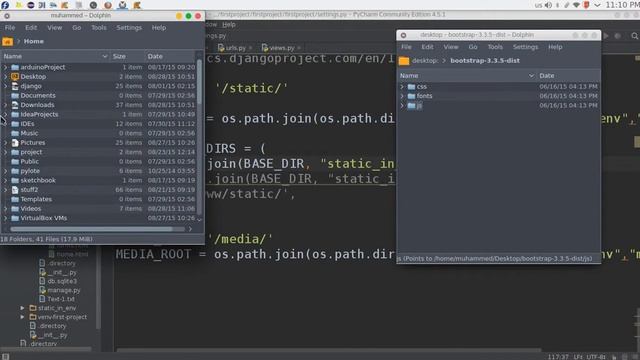
Task: Click bootstrap-3.3.5-dist breadcrumb
Action: pos(485,60)
